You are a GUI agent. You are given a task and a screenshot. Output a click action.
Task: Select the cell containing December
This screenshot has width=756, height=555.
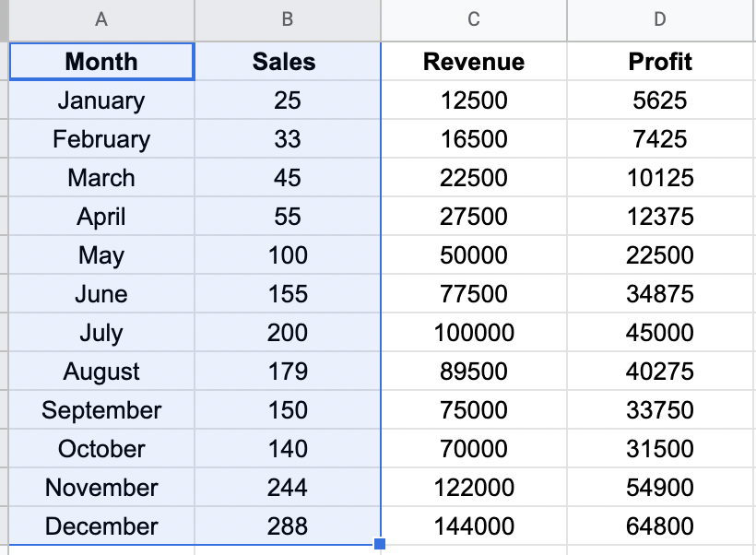tap(101, 526)
